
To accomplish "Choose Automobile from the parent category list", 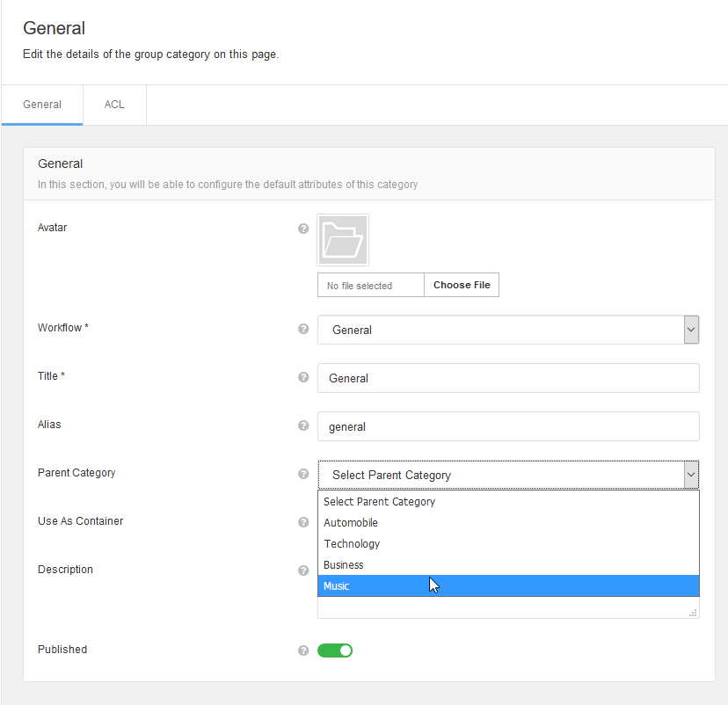I will pos(508,523).
